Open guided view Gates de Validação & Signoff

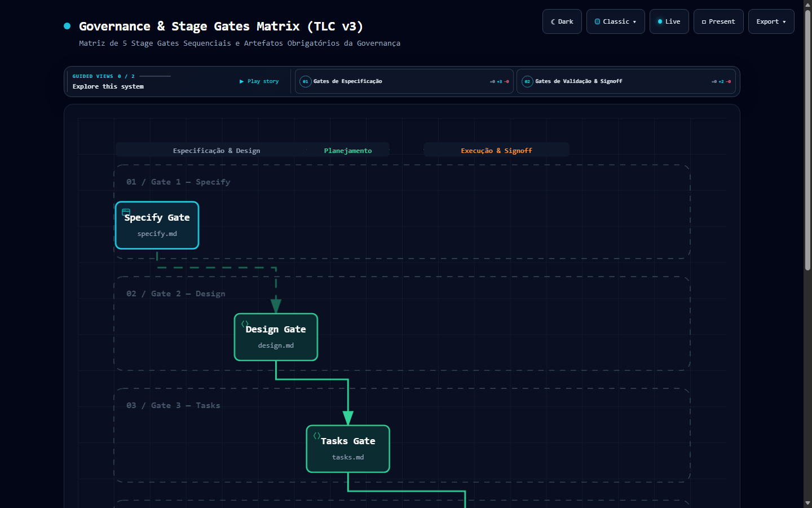click(626, 81)
